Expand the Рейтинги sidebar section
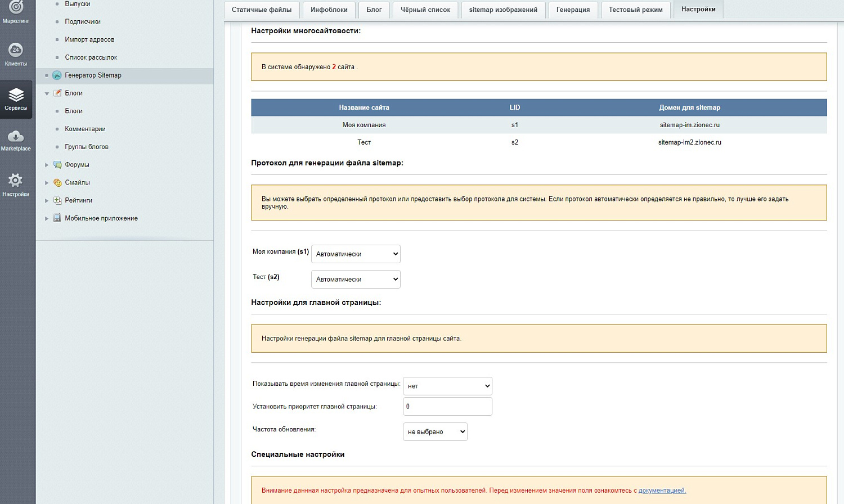The height and width of the screenshot is (504, 844). click(47, 200)
